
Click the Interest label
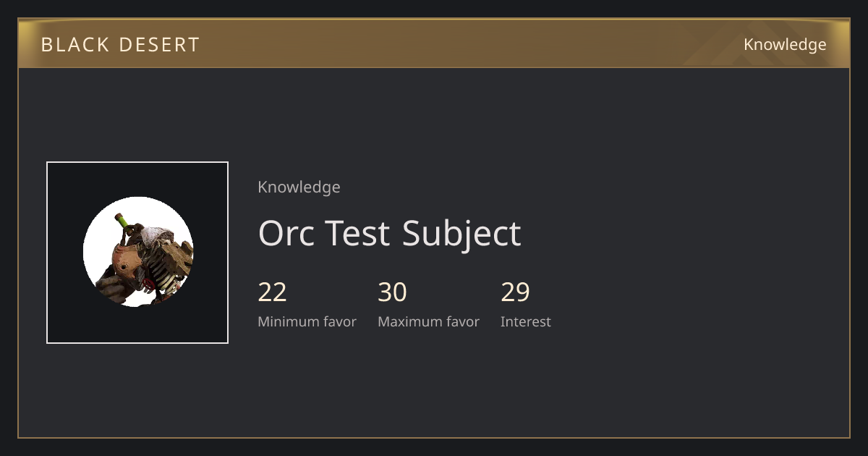point(525,322)
